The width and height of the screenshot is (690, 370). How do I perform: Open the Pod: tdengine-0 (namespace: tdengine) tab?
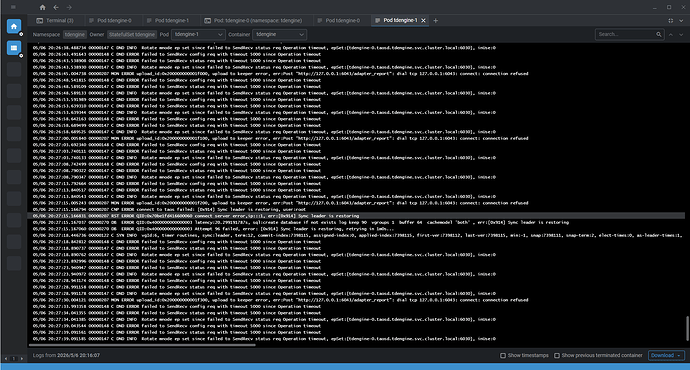click(254, 20)
